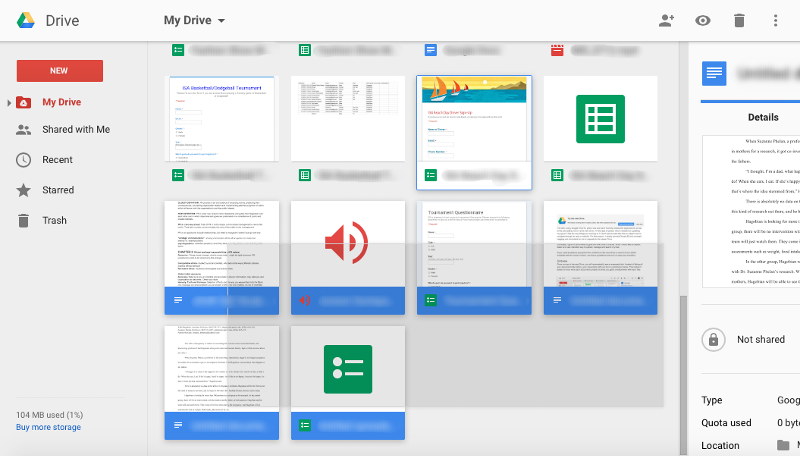Click the sidebar Trash bin icon
The height and width of the screenshot is (456, 800).
tap(23, 220)
